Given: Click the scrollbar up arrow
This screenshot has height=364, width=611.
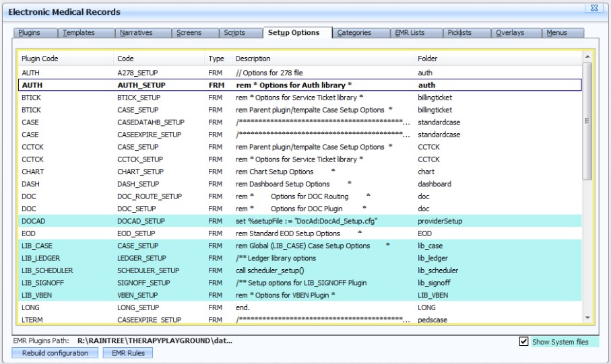Looking at the screenshot, I should click(587, 57).
